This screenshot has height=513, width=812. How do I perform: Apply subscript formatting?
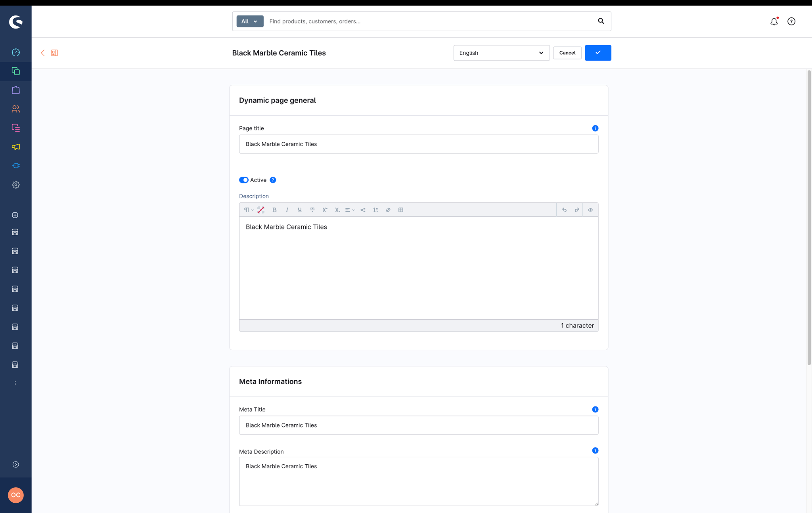(x=337, y=210)
